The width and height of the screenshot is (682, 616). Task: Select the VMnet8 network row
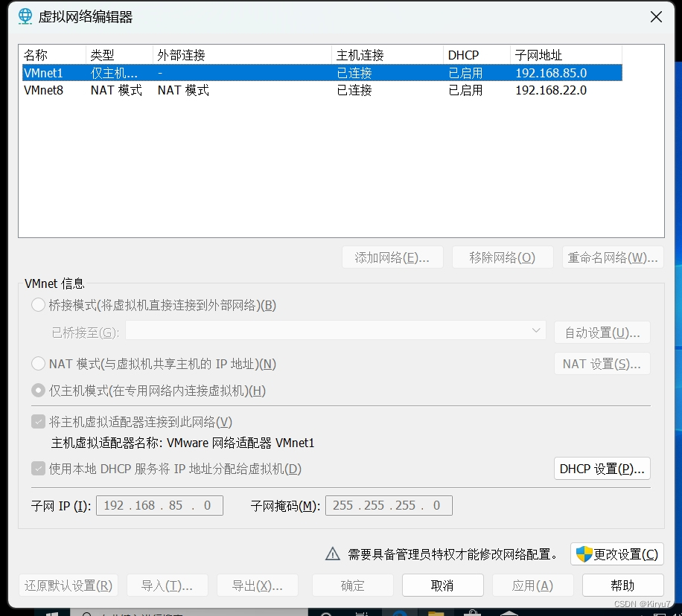pos(322,90)
